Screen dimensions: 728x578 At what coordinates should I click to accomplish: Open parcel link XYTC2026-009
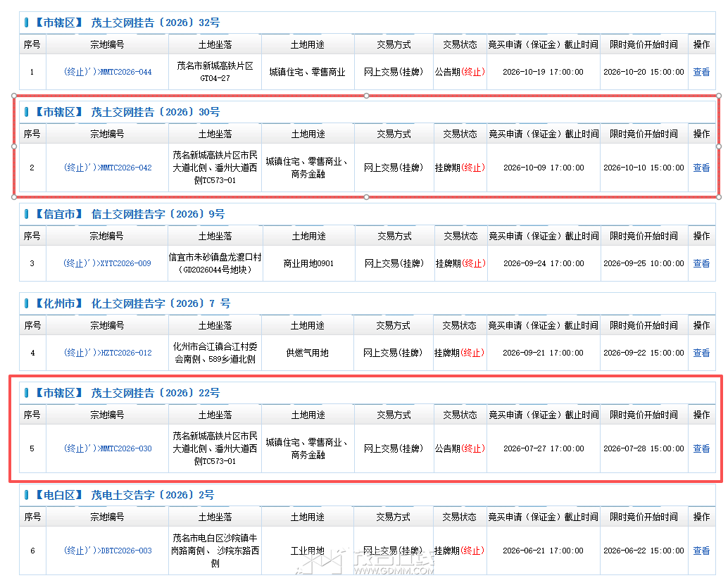[107, 263]
